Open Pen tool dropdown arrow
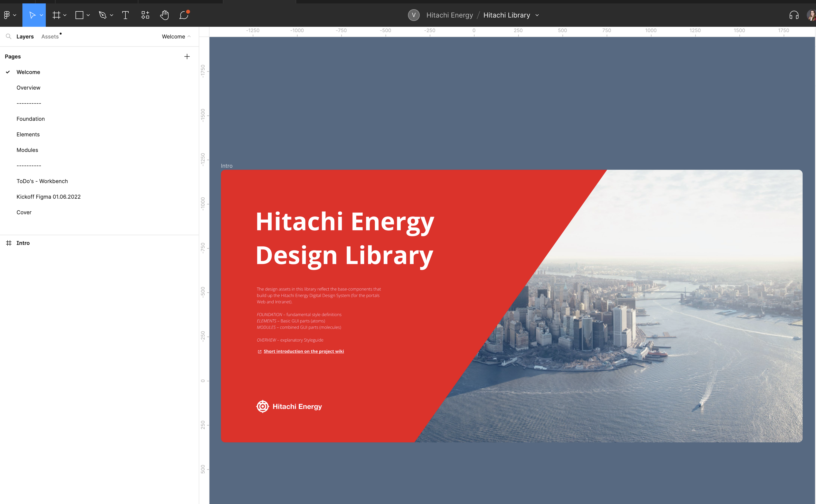The height and width of the screenshot is (504, 816). [111, 15]
